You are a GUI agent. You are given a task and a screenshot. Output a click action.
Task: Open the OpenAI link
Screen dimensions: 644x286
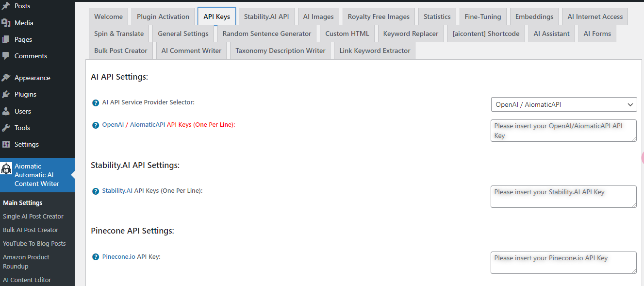(112, 124)
